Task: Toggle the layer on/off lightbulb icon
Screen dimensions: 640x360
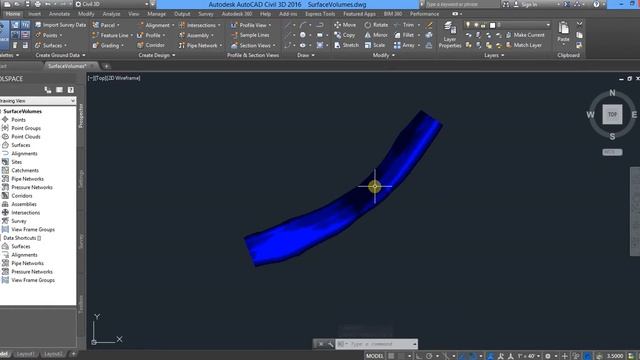Action: pyautogui.click(x=469, y=25)
